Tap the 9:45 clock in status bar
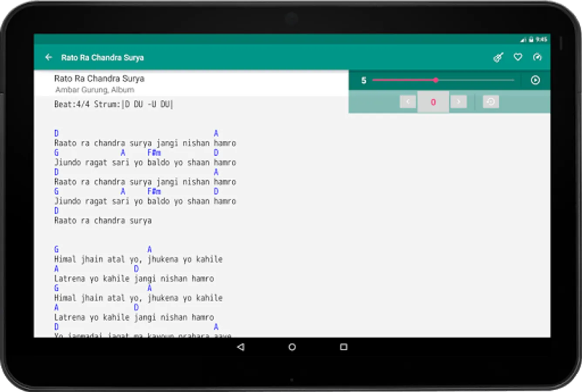Image resolution: width=582 pixels, height=392 pixels. tap(541, 40)
